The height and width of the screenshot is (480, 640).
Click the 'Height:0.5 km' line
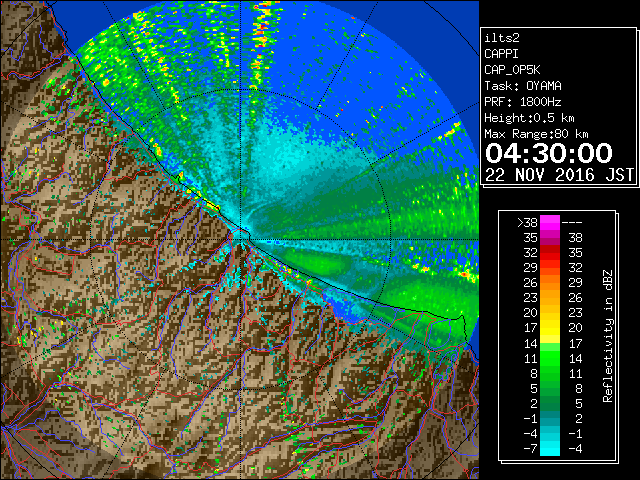pos(529,118)
